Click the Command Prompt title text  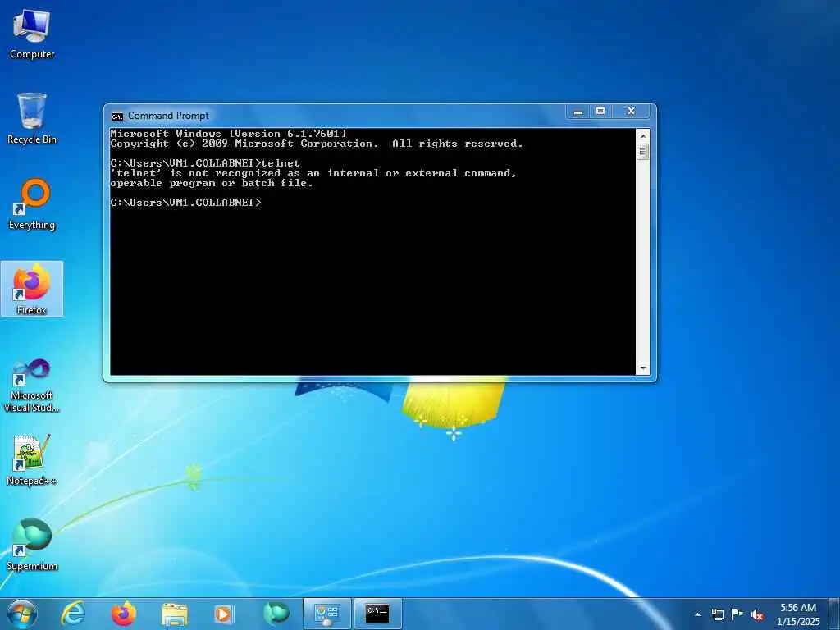click(x=168, y=116)
